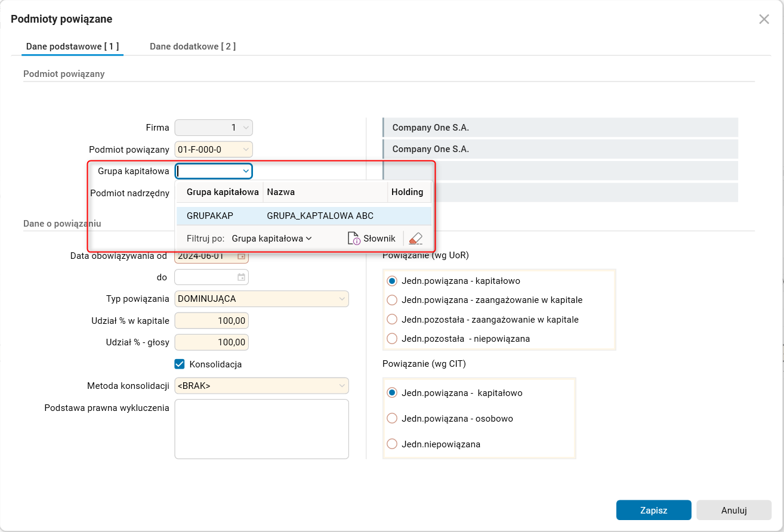Select Jedn.powiązana - zaangażowanie w kapitale

pos(392,300)
